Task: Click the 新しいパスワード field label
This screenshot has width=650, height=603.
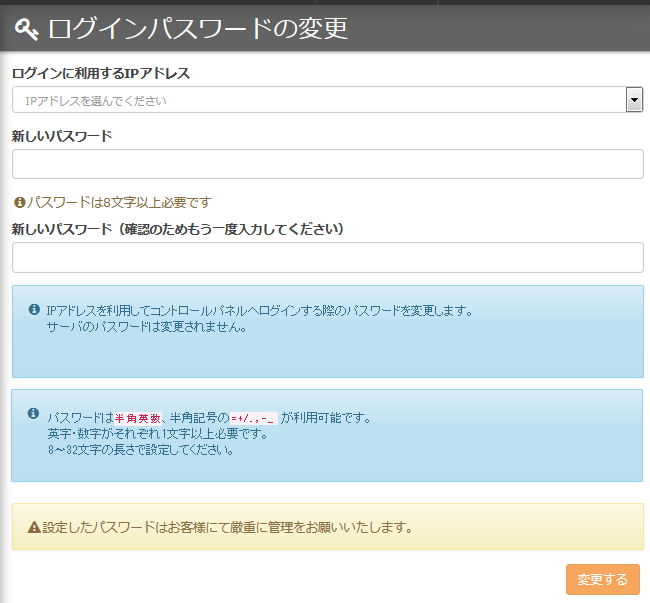Action: click(x=62, y=136)
